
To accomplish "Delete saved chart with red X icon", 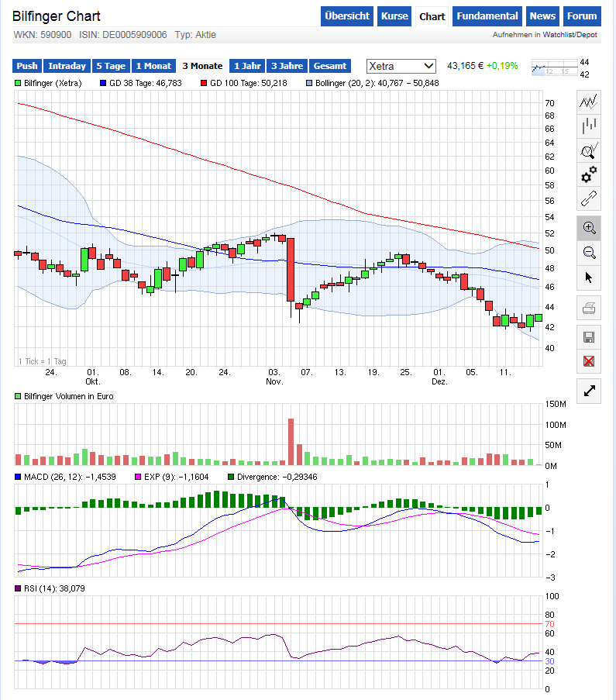I will (x=588, y=361).
